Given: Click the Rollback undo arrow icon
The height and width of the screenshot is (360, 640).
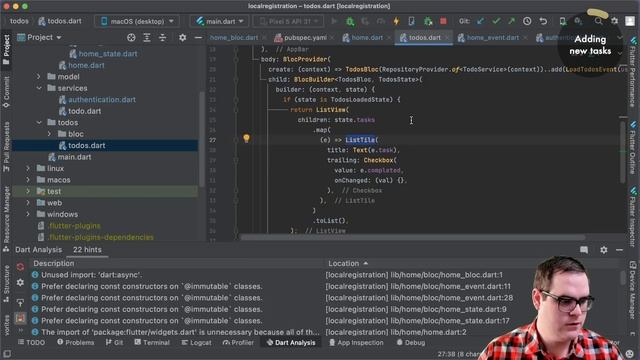Looking at the screenshot, I should [x=543, y=21].
